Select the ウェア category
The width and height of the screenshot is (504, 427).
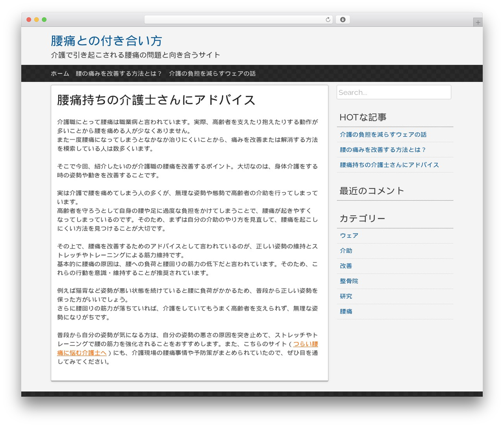349,236
